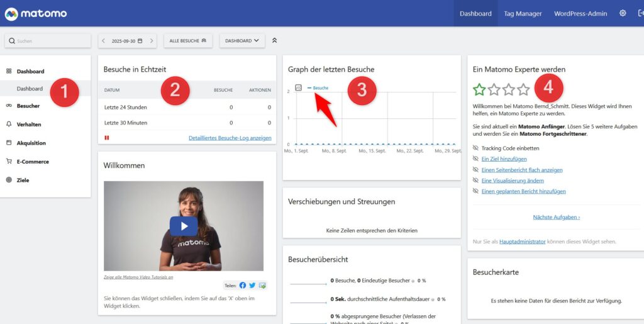Screen dimensions: 644x324
Task: Expand the Besucher menu in the sidebar
Action: click(x=28, y=106)
